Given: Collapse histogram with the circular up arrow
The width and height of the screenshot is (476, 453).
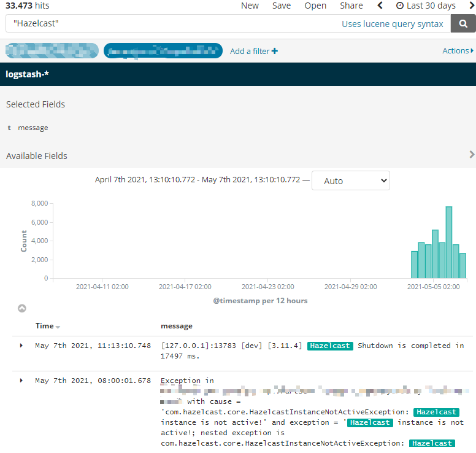Looking at the screenshot, I should (x=22, y=308).
